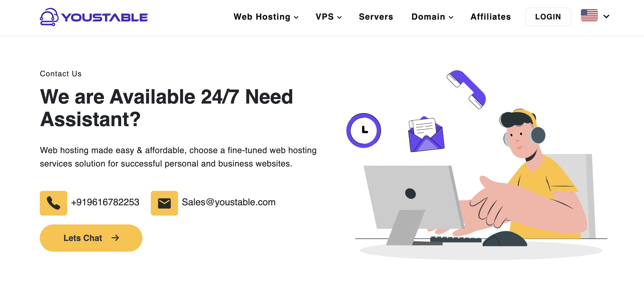Click the yellow email envelope icon
Screen dimensions: 644x290
tap(164, 203)
